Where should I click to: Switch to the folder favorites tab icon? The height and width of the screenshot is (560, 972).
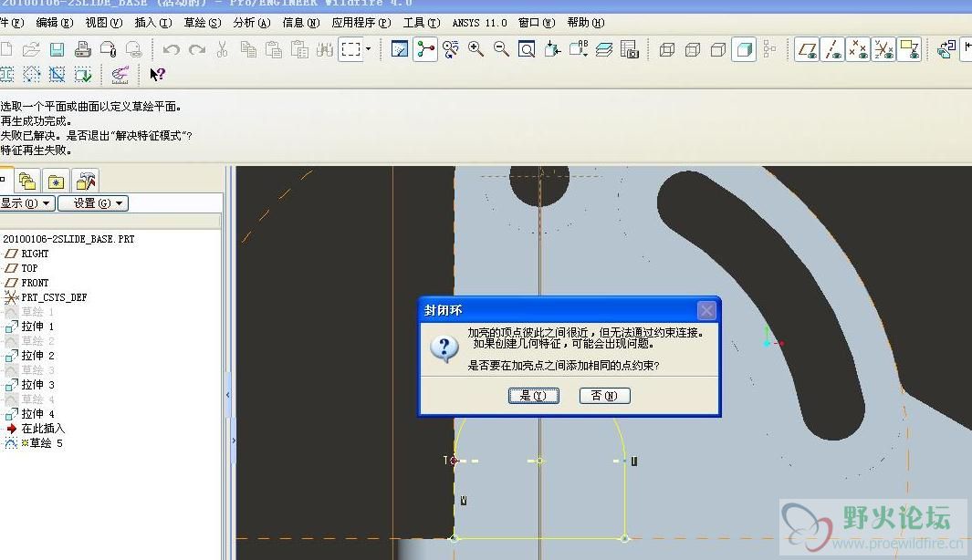click(56, 181)
